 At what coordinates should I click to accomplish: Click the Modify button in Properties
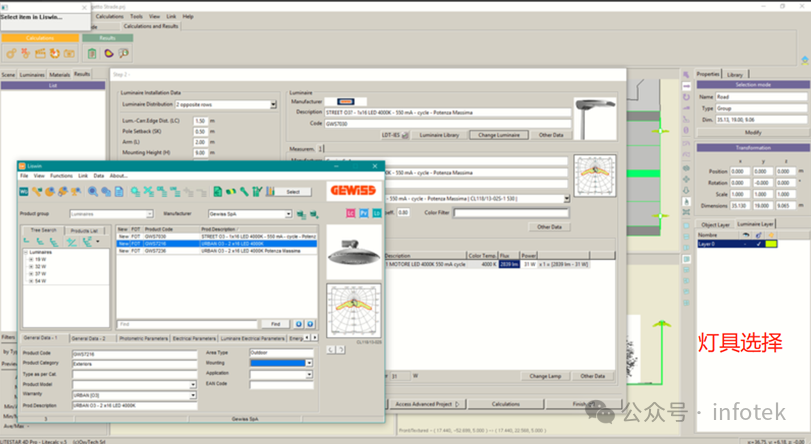coord(753,132)
